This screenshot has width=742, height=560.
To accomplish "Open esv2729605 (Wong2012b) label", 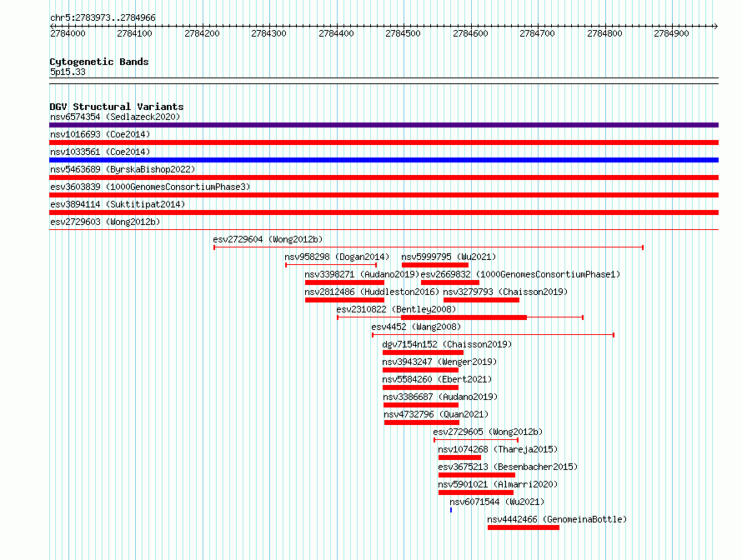I will point(488,432).
